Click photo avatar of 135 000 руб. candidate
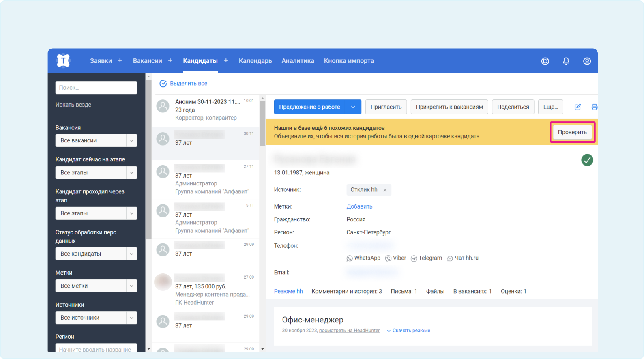This screenshot has width=644, height=359. 163,282
